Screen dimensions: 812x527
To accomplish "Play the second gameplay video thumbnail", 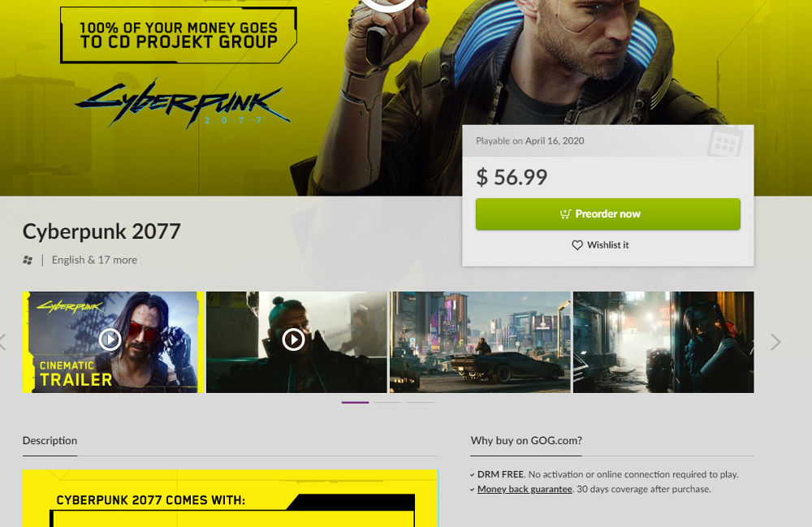I will (x=294, y=339).
